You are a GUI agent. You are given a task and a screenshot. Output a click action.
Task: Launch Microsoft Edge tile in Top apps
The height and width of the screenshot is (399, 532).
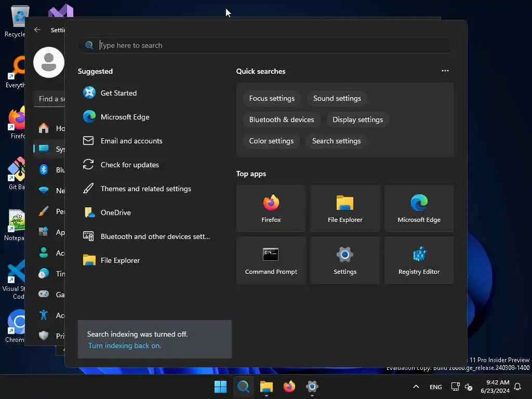point(419,208)
